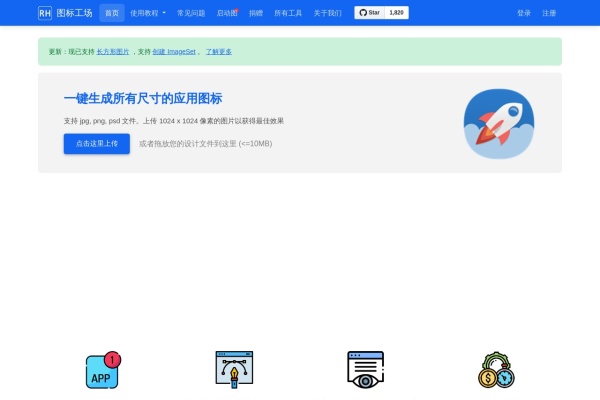Follow the 长方形图片 link in notice
600x400 pixels.
112,51
